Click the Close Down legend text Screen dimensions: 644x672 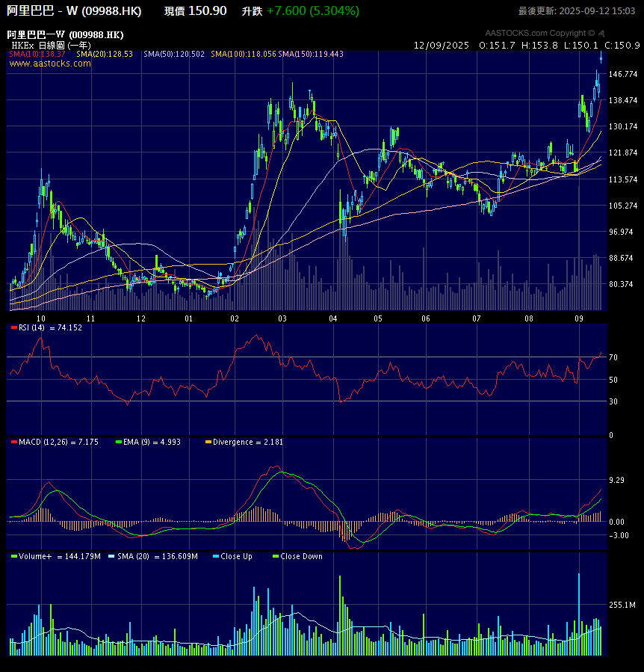(301, 556)
